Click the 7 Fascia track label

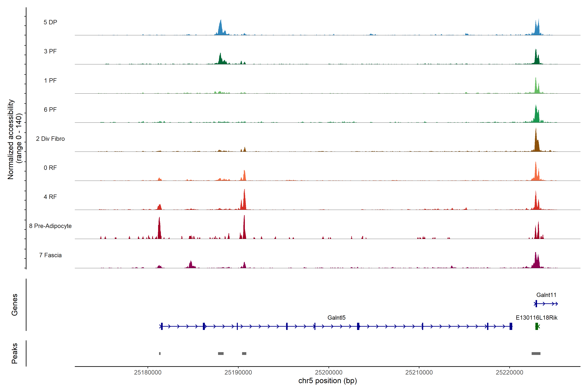(x=50, y=255)
